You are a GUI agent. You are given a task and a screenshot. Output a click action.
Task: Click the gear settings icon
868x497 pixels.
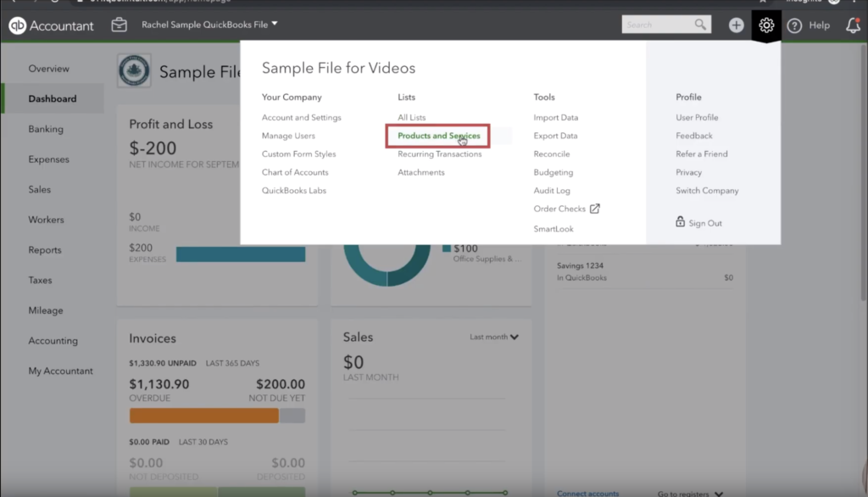(x=766, y=25)
